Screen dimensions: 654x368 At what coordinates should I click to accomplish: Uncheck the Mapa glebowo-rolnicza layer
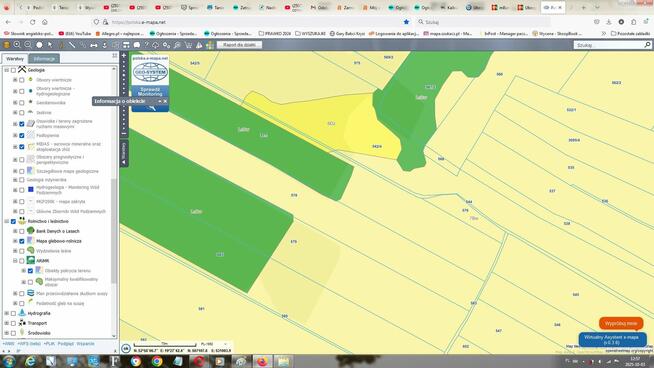pos(22,241)
